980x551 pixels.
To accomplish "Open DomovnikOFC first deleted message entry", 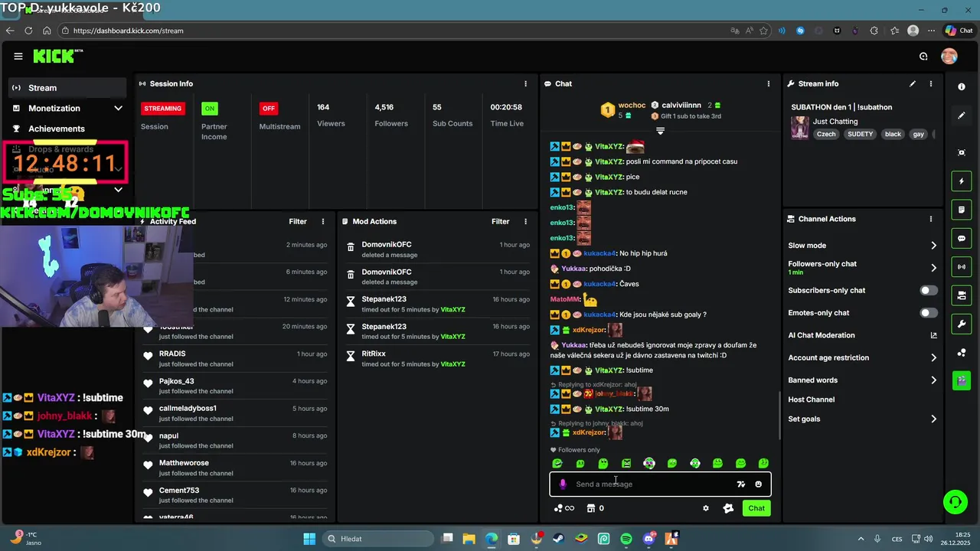I will (x=438, y=249).
